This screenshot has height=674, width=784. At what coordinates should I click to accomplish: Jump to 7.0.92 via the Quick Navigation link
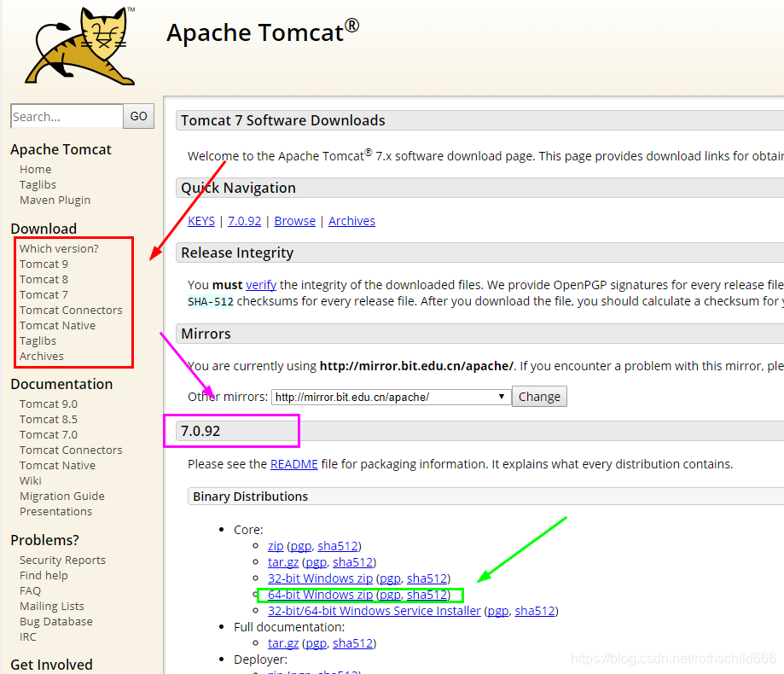tap(245, 221)
